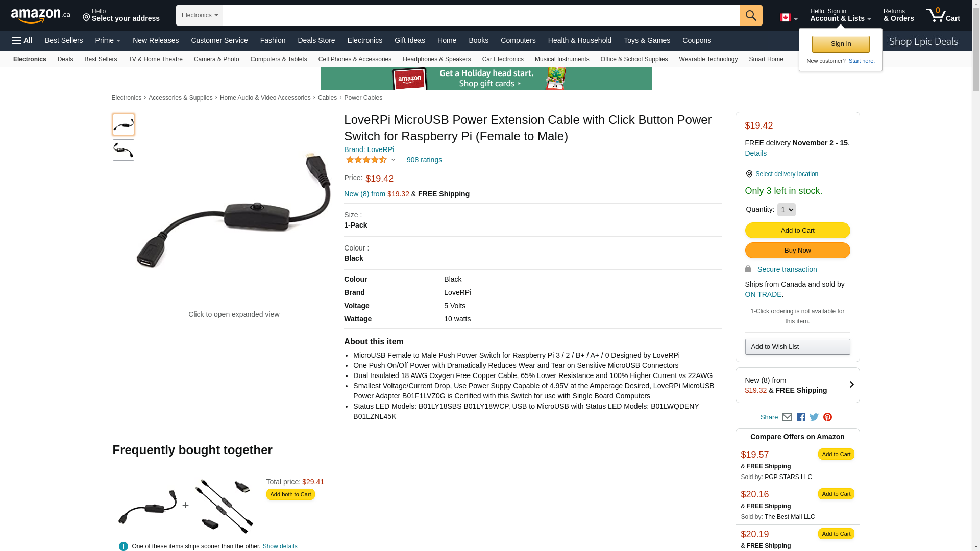Open the 908 ratings link

424,160
